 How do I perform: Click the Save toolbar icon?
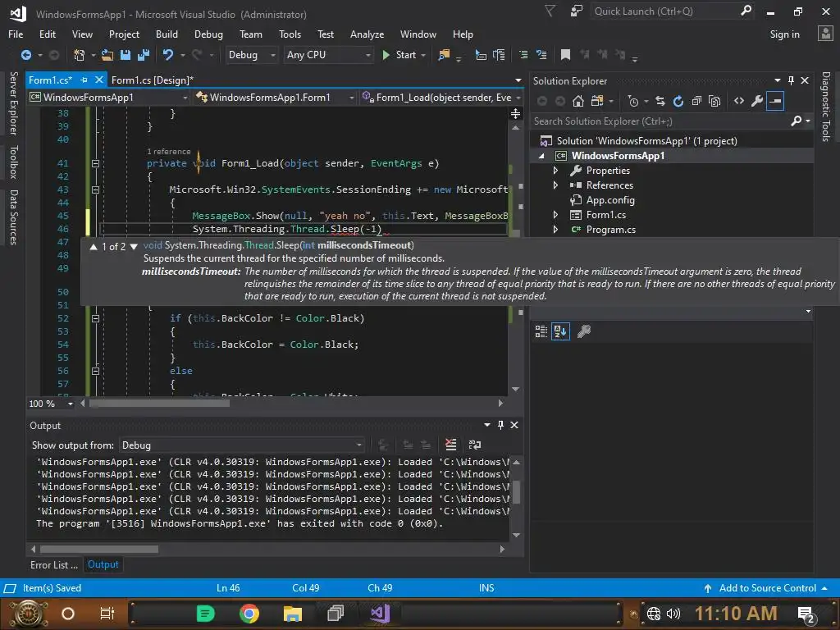click(x=126, y=55)
